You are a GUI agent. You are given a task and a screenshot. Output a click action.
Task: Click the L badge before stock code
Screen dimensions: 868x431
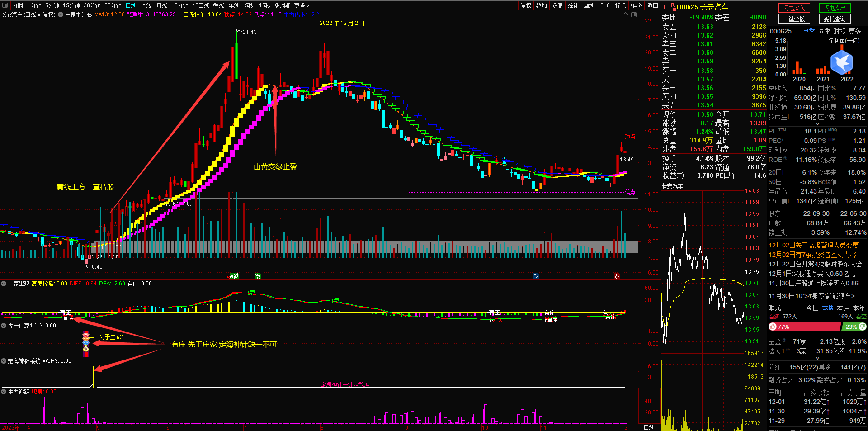tap(665, 7)
